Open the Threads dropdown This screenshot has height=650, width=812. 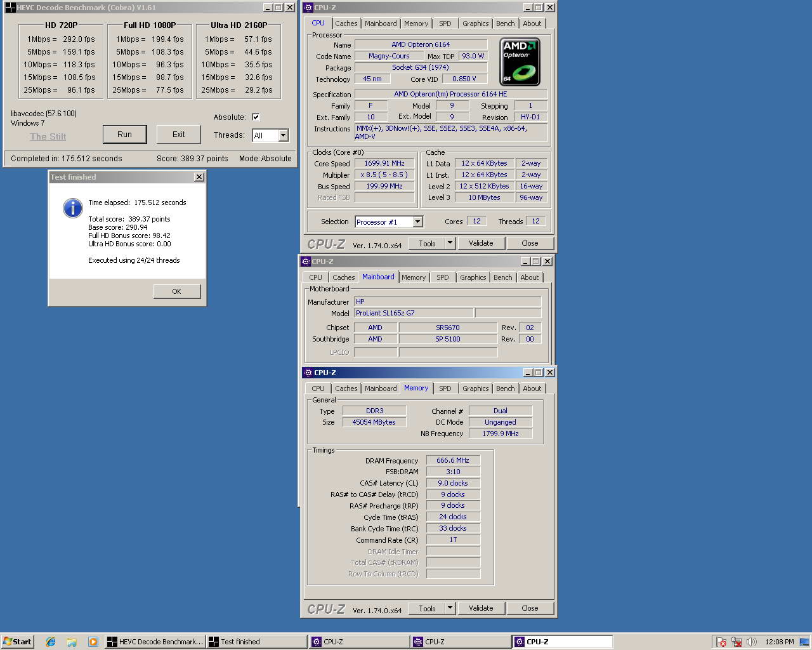click(284, 135)
